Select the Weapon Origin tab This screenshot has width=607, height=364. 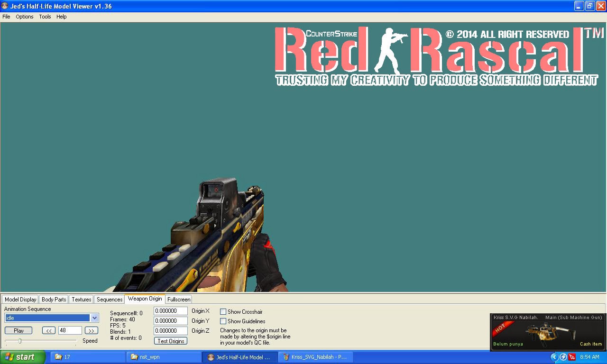pyautogui.click(x=145, y=299)
